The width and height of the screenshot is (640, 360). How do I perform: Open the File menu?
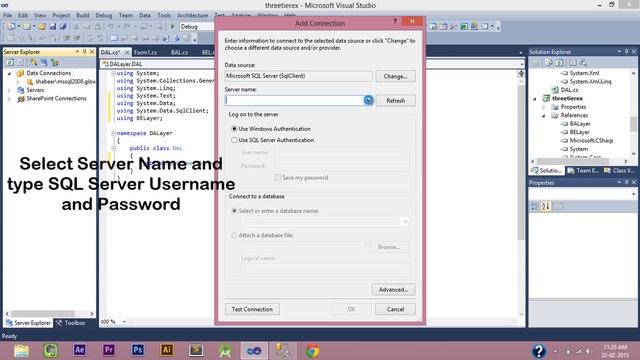tap(7, 15)
